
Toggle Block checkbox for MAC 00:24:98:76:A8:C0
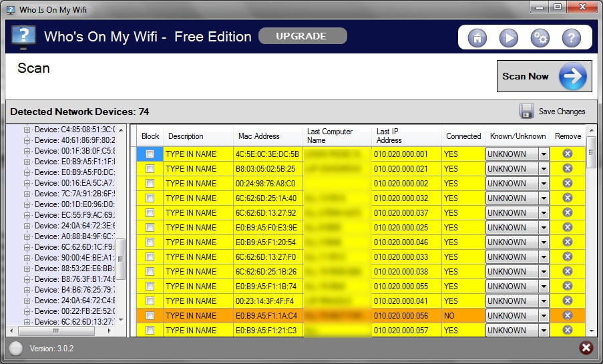[x=150, y=184]
